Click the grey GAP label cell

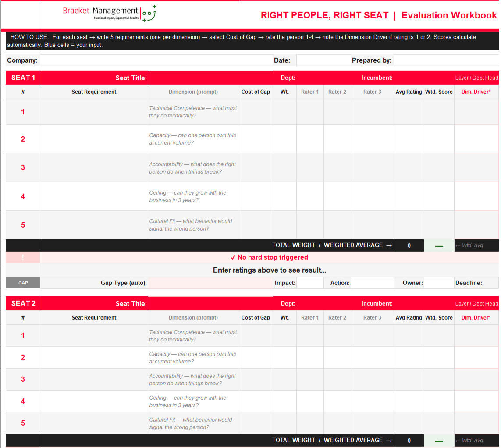(x=23, y=283)
